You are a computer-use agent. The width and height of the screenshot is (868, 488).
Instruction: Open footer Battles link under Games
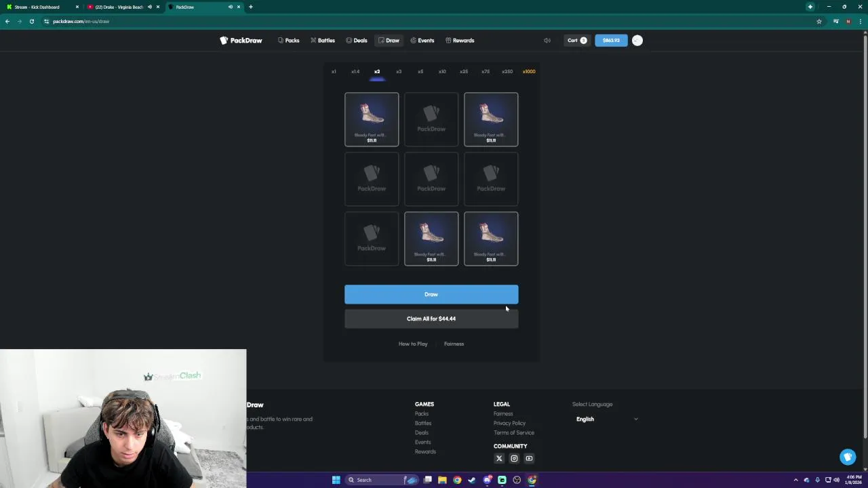(x=423, y=423)
